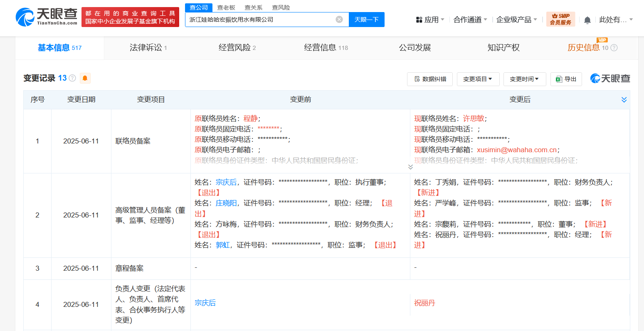Open 郭虹 person link

(222, 245)
